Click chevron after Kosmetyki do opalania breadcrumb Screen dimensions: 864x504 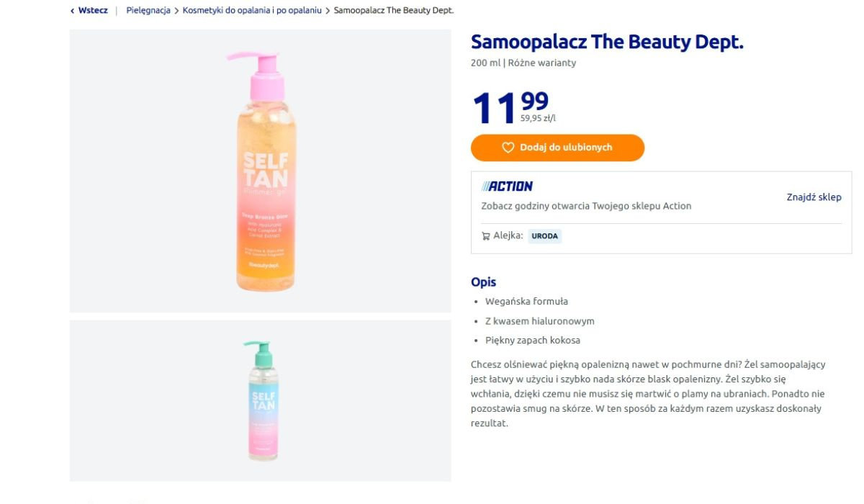pyautogui.click(x=328, y=11)
